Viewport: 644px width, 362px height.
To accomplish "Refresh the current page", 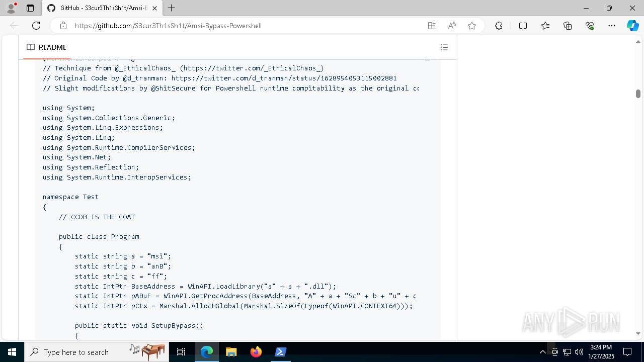I will click(36, 26).
